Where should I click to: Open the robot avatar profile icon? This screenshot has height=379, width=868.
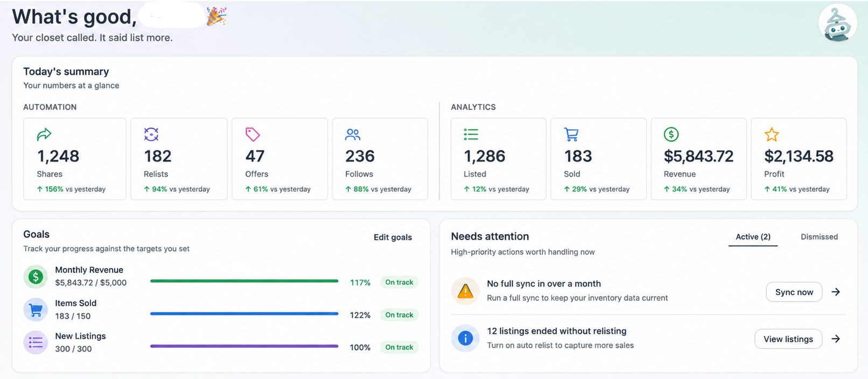[838, 23]
